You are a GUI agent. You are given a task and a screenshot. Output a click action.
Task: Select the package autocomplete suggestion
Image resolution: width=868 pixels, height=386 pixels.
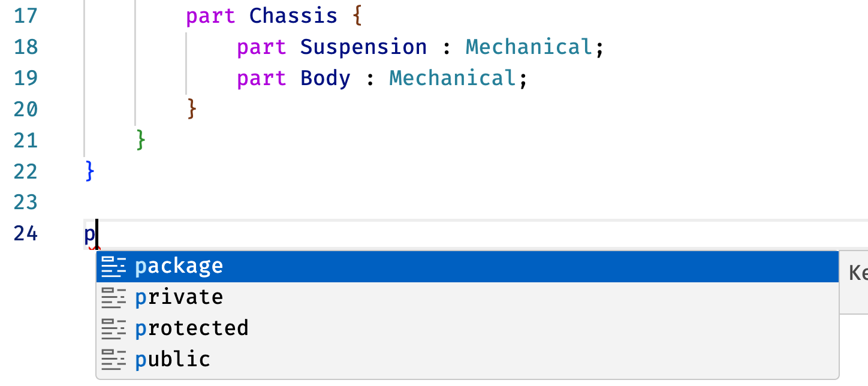[467, 267]
